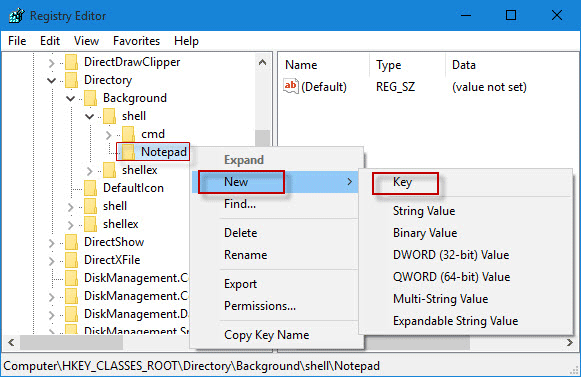
Task: Expand the DiskManagement.D key
Action: [52, 315]
